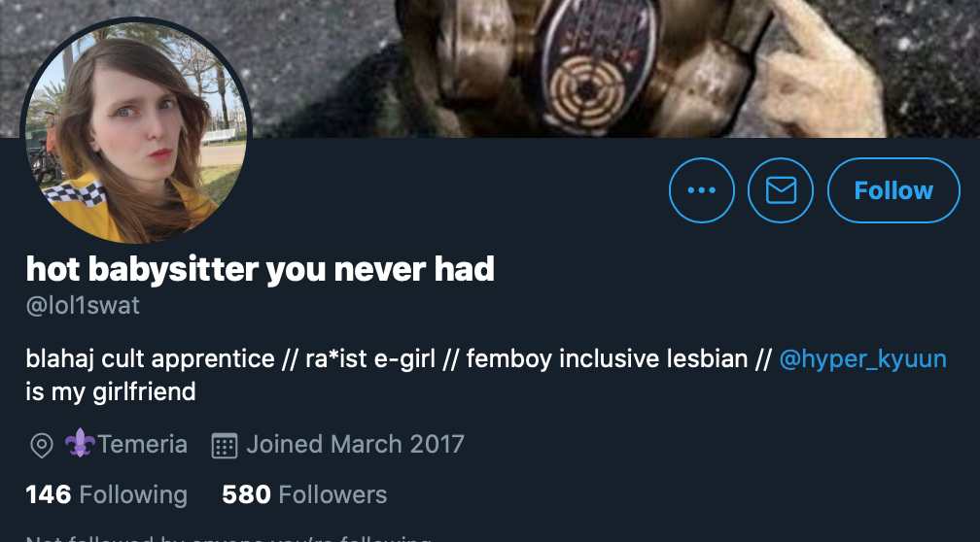Image resolution: width=980 pixels, height=542 pixels.
Task: Select the Temeria location text
Action: [143, 445]
